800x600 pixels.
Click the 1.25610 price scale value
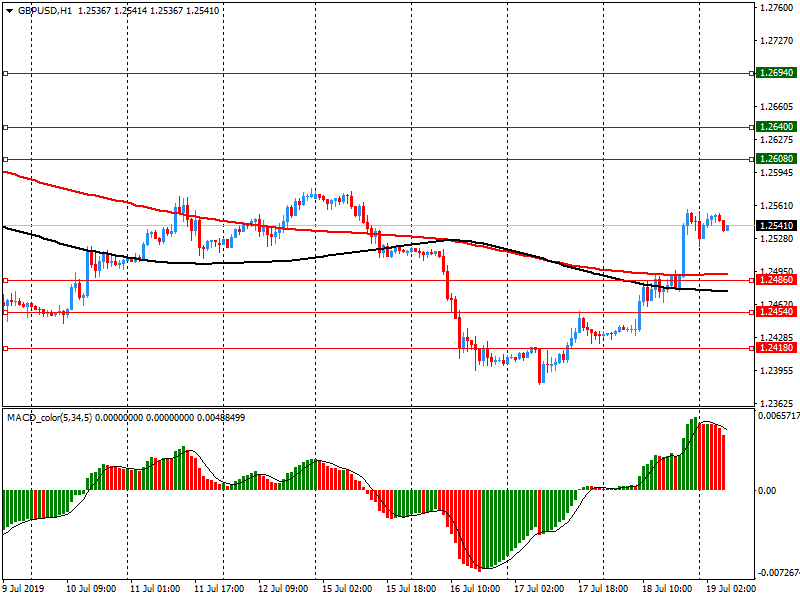pos(777,206)
